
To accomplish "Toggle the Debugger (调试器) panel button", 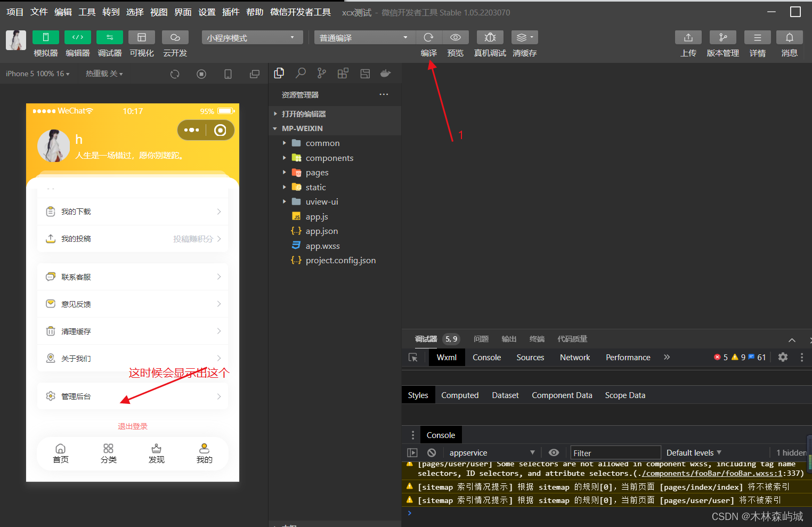I will point(110,37).
